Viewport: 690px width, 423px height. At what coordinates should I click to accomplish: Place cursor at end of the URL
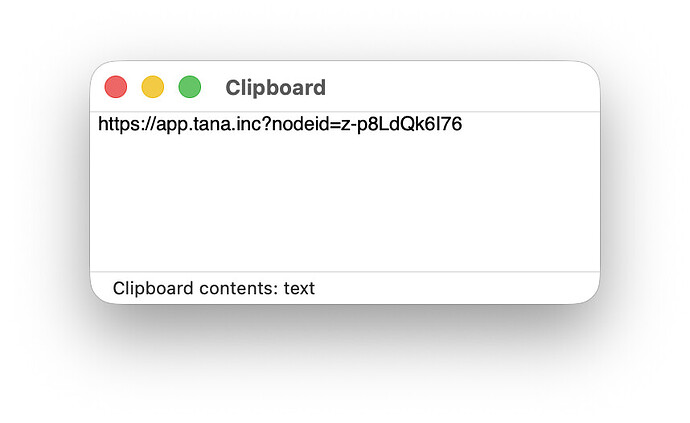(x=462, y=125)
